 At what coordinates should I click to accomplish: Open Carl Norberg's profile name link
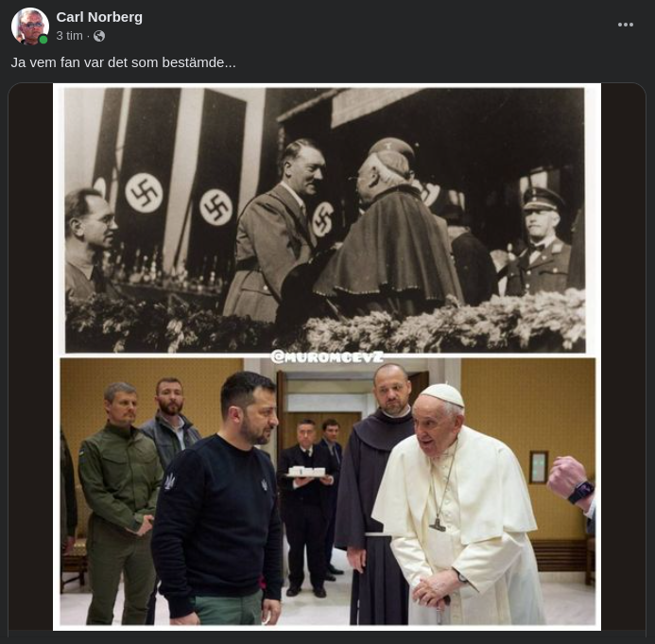tap(99, 17)
